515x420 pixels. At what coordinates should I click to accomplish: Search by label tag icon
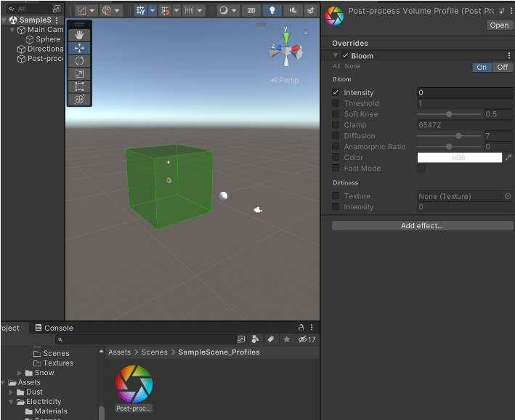[271, 339]
